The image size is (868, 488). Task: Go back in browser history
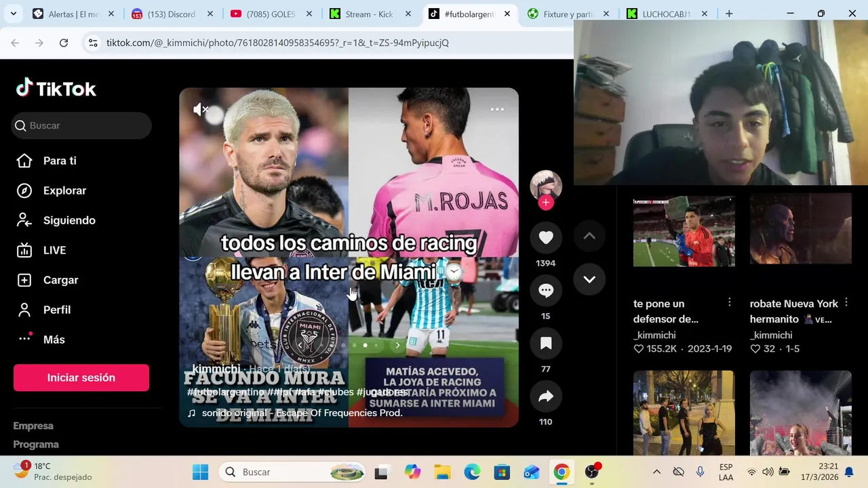click(15, 43)
